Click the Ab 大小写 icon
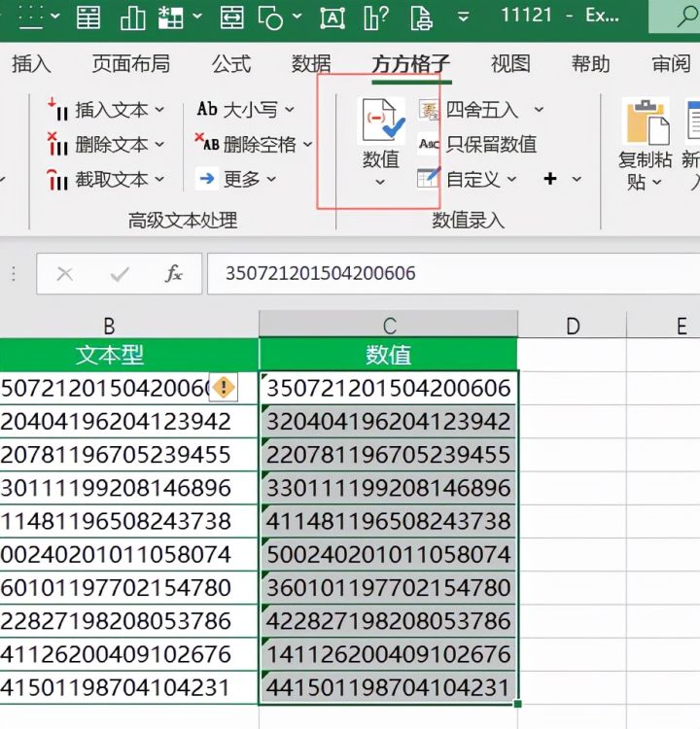Image resolution: width=700 pixels, height=729 pixels. 207,109
